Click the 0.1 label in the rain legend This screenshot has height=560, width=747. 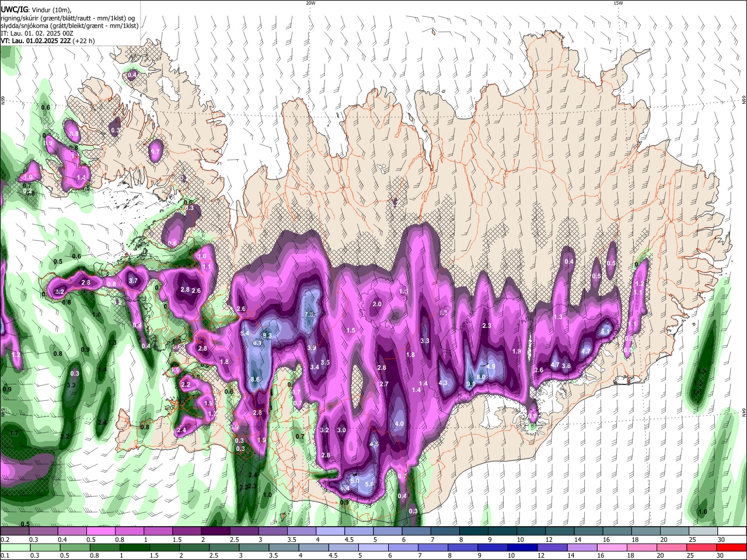pyautogui.click(x=5, y=556)
